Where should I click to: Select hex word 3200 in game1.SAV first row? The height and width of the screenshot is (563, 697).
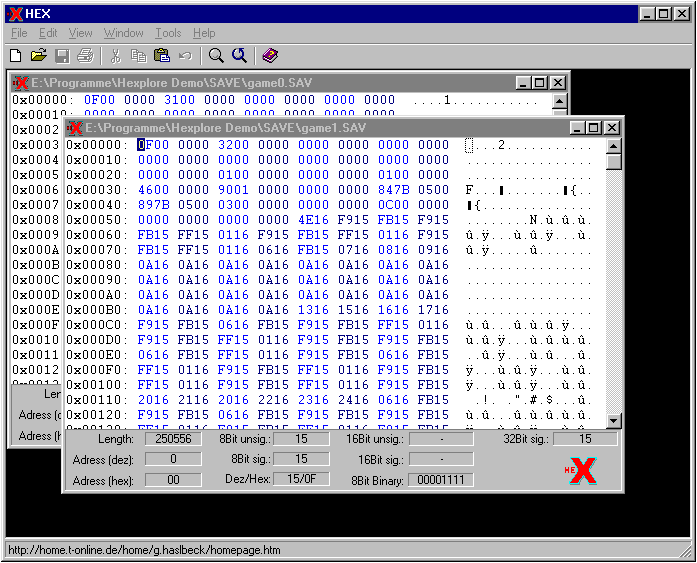(x=233, y=145)
